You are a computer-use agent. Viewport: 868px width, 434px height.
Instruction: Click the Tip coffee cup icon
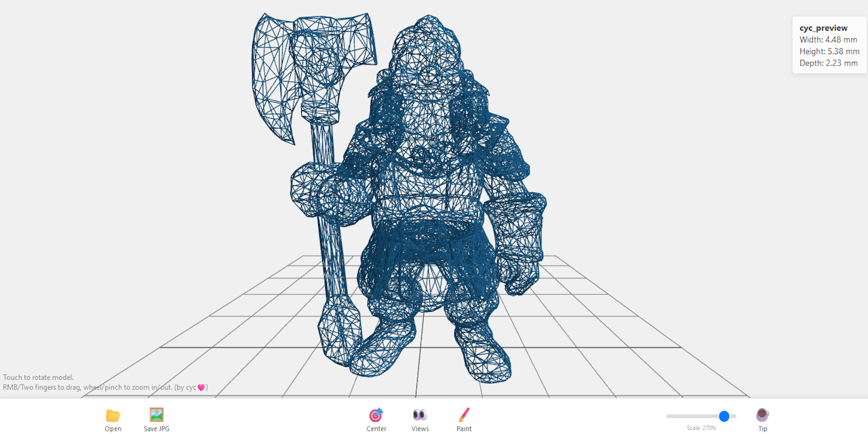pos(762,414)
